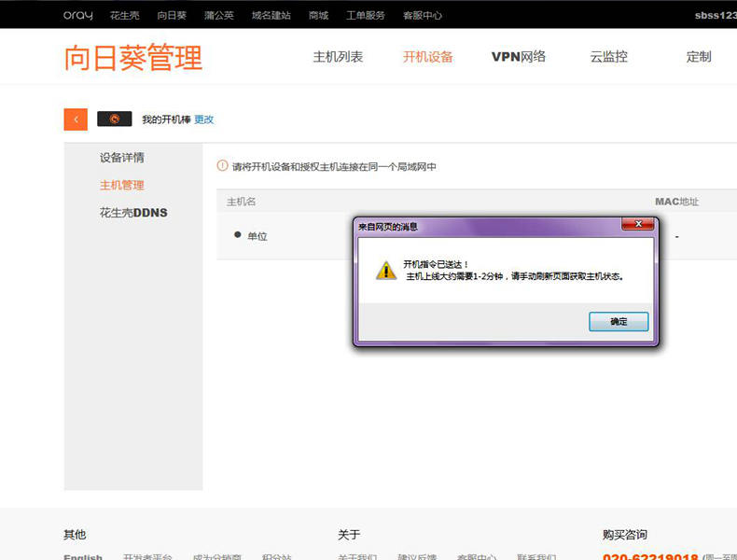737x560 pixels.
Task: Click the 关于 footer heading
Action: (349, 535)
